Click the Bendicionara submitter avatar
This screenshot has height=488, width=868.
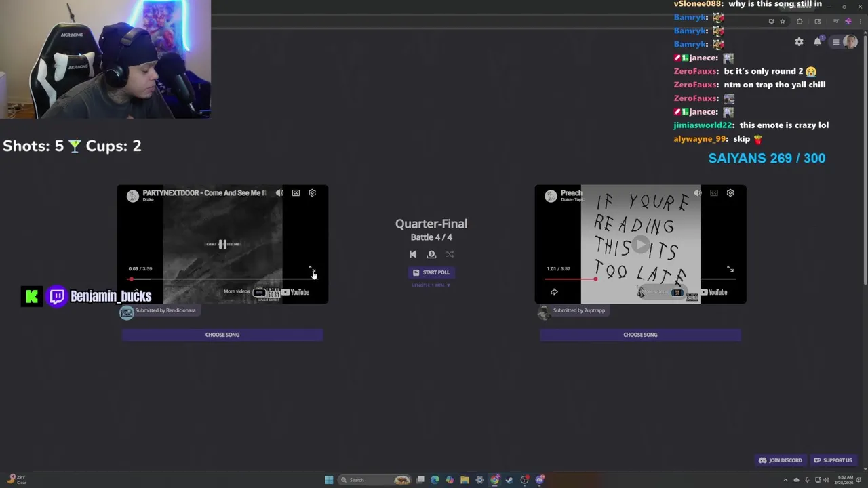point(127,312)
